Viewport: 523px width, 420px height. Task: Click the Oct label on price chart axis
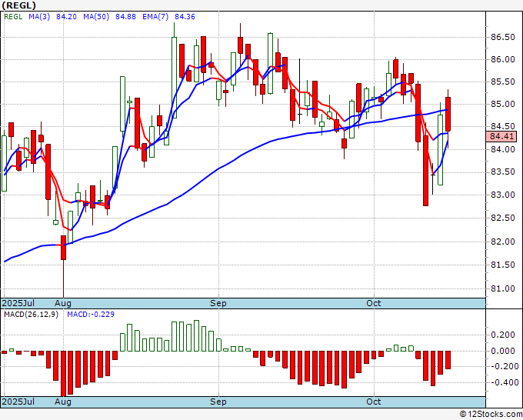tap(374, 303)
